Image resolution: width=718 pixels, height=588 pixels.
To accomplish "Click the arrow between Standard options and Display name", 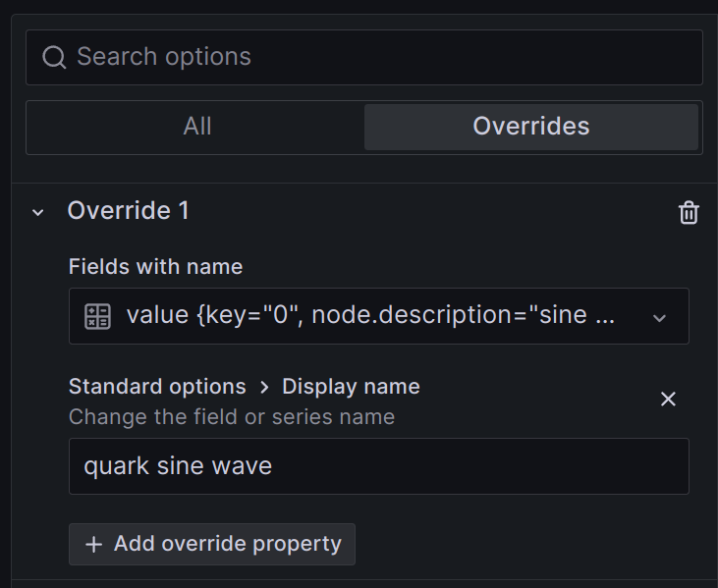I will coord(264,387).
